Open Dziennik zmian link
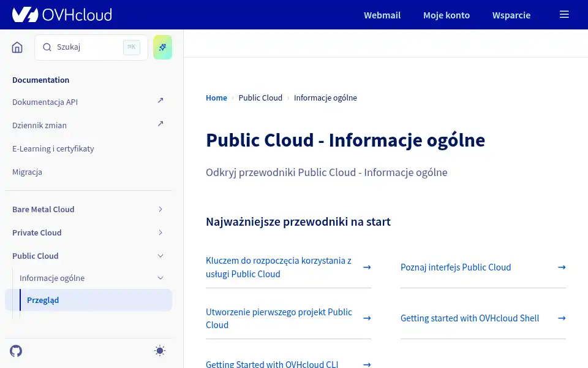588x368 pixels. point(39,125)
